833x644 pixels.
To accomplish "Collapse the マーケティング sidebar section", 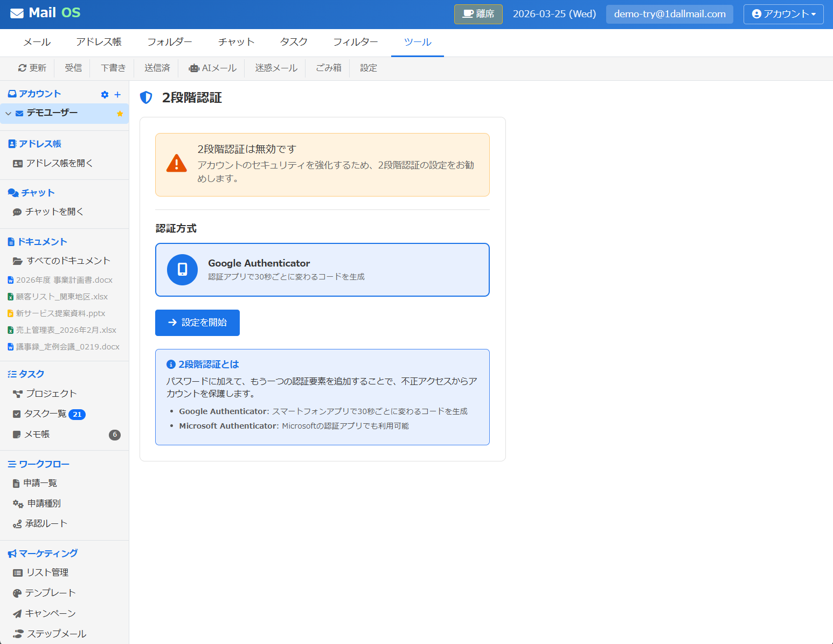I will tap(47, 553).
